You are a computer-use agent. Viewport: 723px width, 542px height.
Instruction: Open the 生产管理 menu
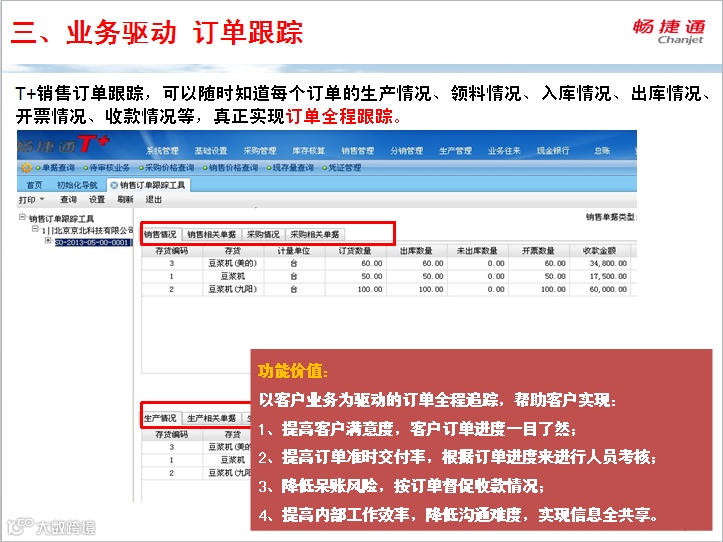tap(455, 151)
